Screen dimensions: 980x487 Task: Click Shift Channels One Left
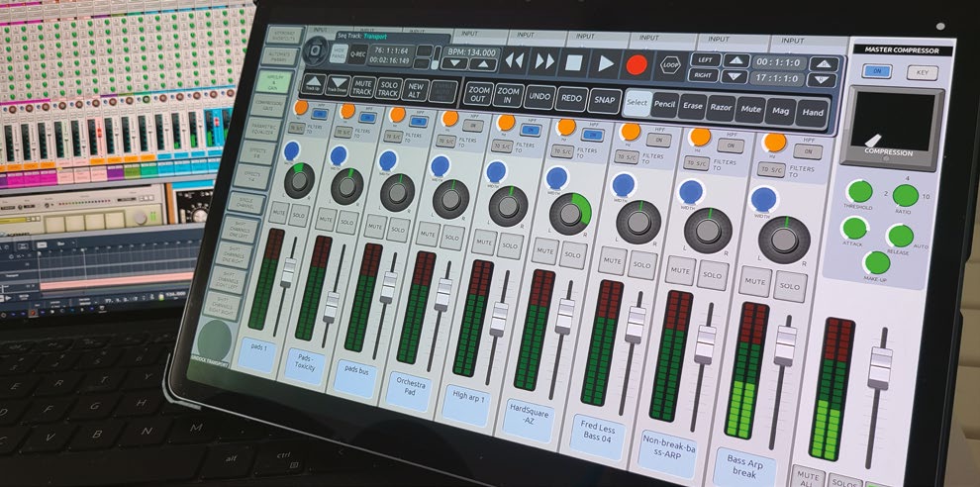click(x=241, y=230)
